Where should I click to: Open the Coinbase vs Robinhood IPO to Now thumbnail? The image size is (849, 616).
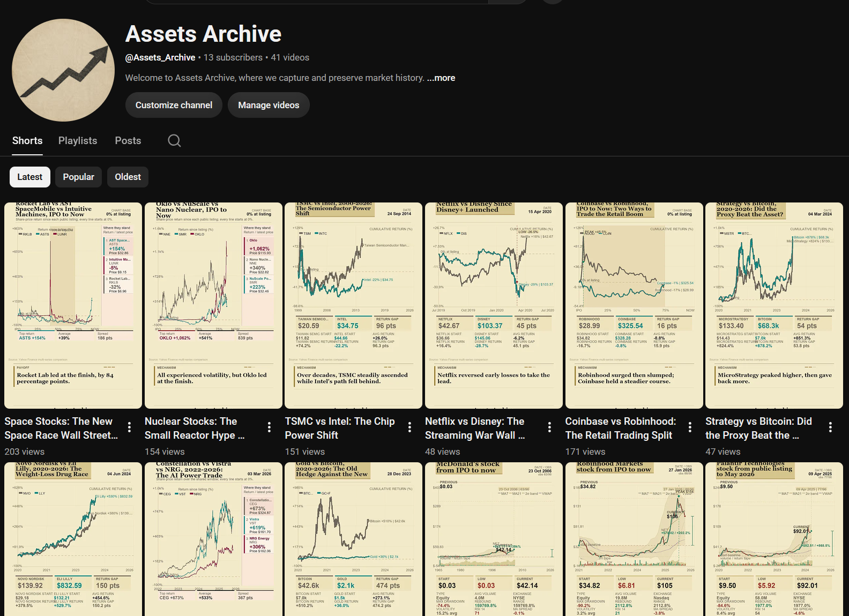click(634, 305)
